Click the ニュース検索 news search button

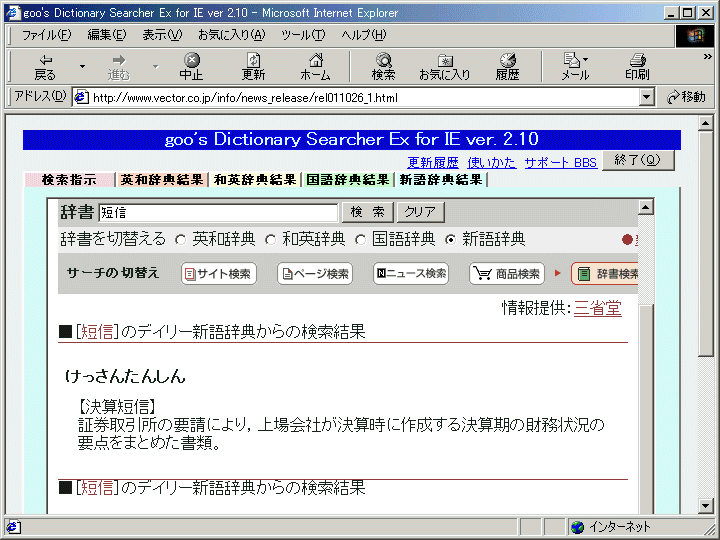click(x=411, y=274)
